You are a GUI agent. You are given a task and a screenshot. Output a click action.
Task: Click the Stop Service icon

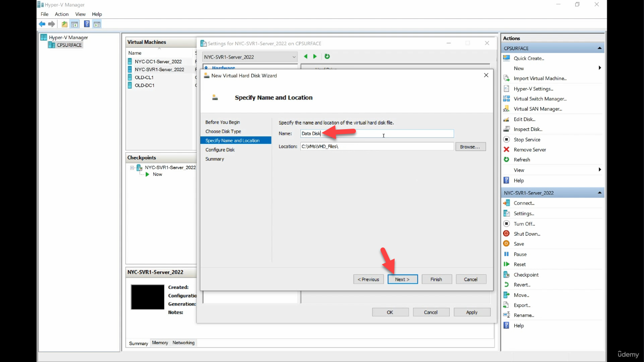[x=506, y=140]
